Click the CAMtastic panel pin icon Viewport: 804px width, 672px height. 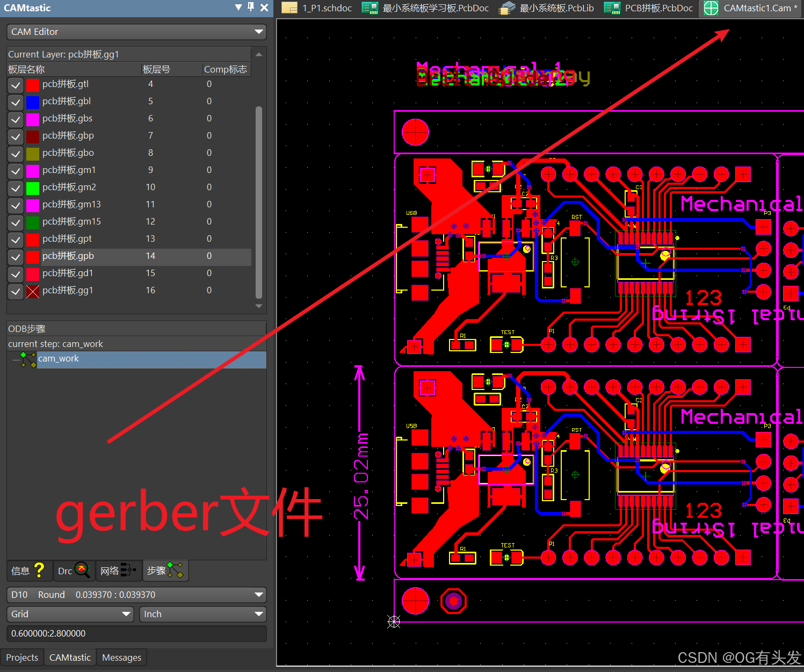(251, 8)
